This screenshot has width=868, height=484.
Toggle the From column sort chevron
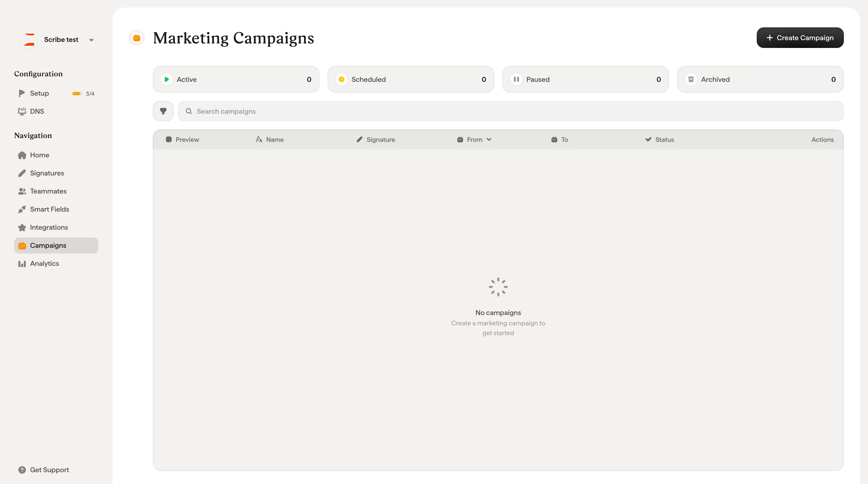click(489, 139)
